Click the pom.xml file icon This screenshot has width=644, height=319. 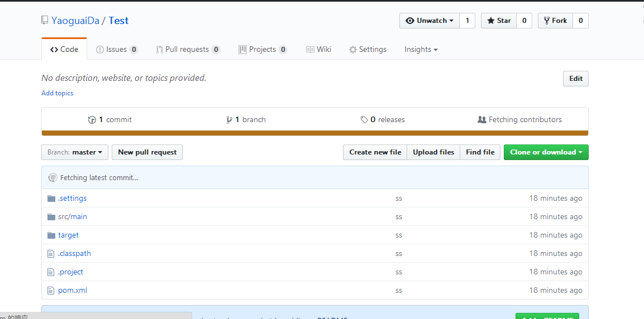51,291
